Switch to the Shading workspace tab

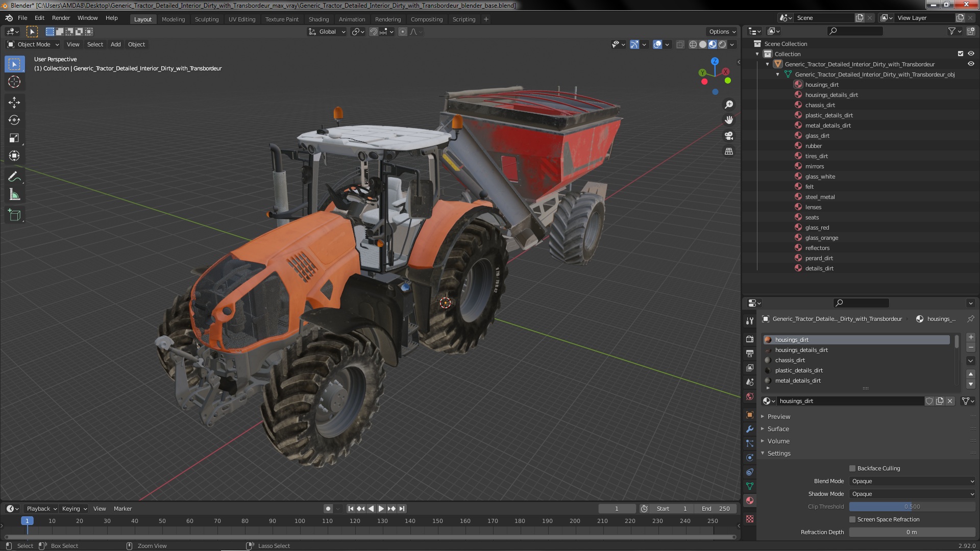tap(318, 19)
